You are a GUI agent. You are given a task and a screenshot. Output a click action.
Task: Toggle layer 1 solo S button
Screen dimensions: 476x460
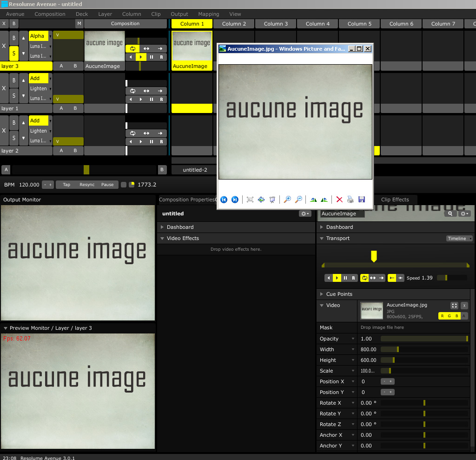[x=13, y=95]
